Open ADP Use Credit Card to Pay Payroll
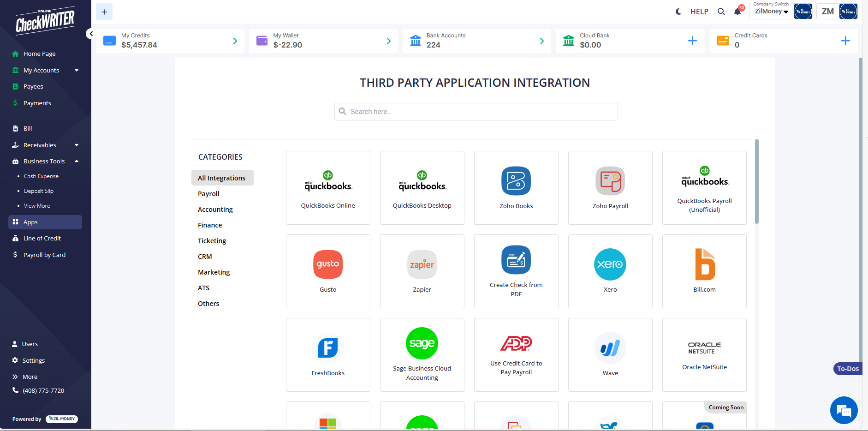Screen dimensions: 868x431 pos(516,355)
